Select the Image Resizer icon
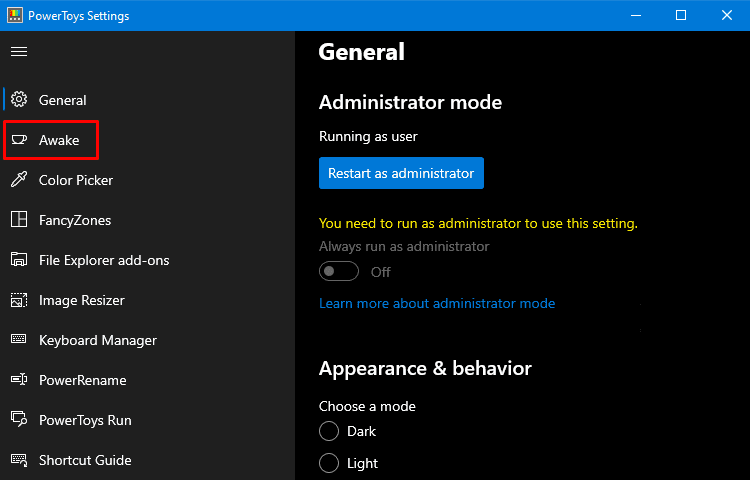Screen dimensions: 750x480 tap(19, 300)
